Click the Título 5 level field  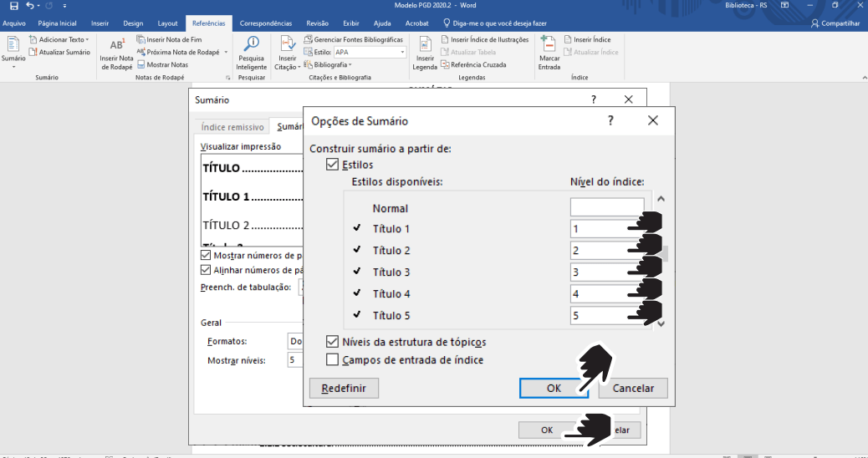tap(607, 315)
